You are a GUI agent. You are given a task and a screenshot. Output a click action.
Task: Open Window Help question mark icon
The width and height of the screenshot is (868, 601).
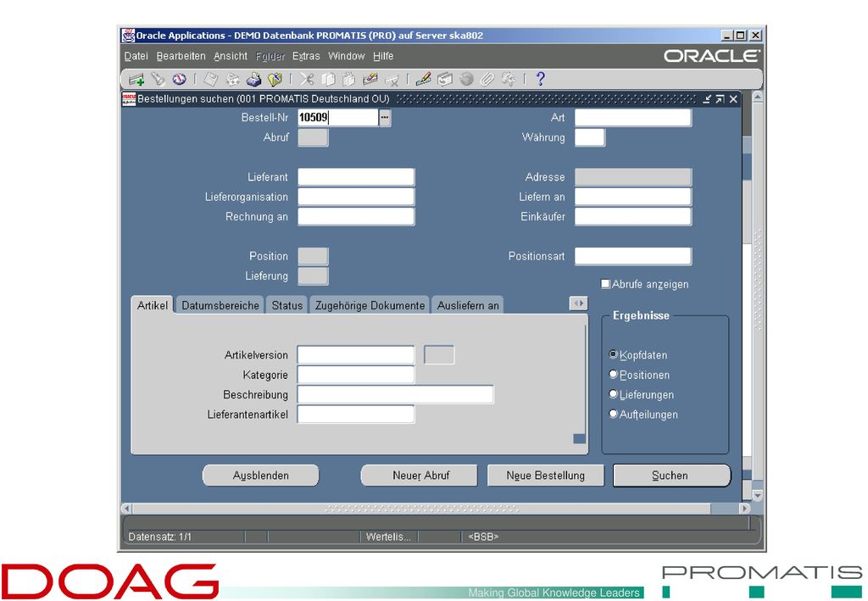[540, 79]
